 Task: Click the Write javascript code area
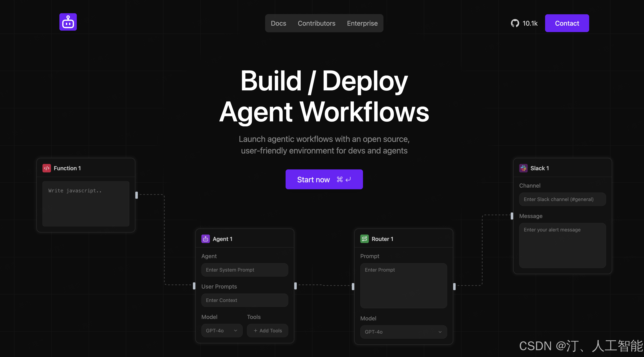click(x=86, y=204)
